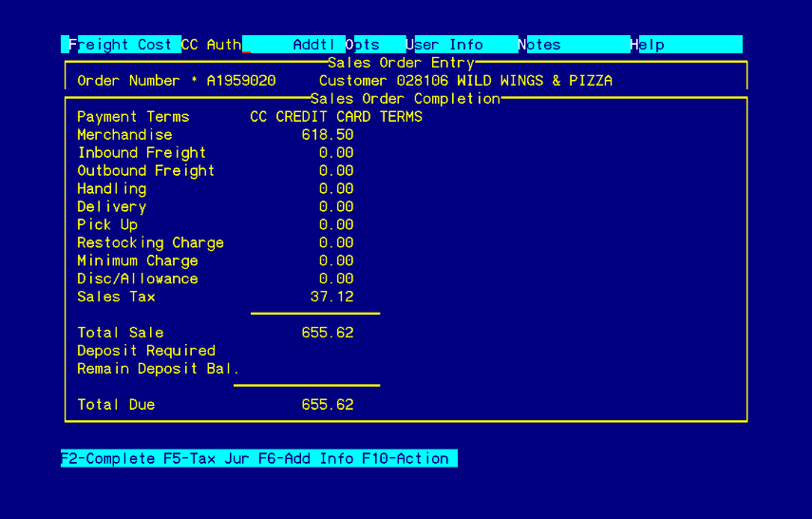Viewport: 812px width, 519px height.
Task: Click the Inbound Freight 0.00 value
Action: (x=336, y=153)
